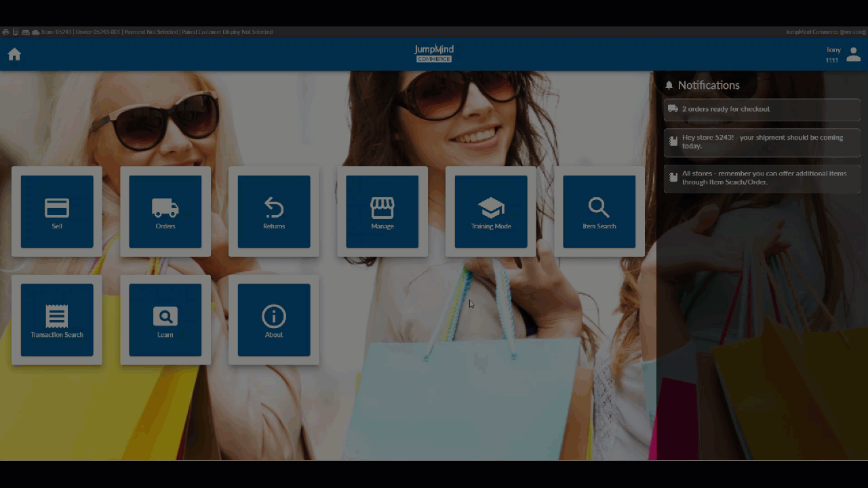This screenshot has width=868, height=488.
Task: Click the printer status icon
Action: (5, 32)
